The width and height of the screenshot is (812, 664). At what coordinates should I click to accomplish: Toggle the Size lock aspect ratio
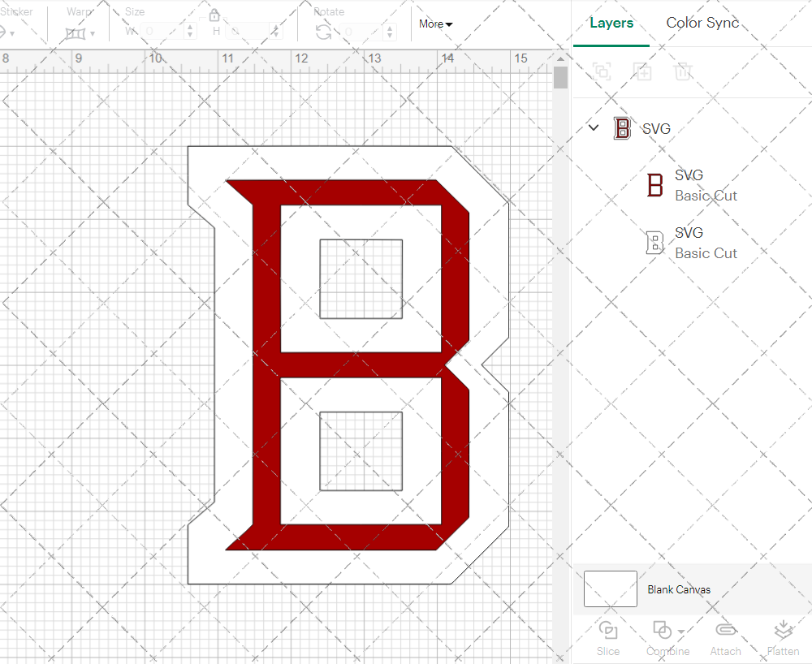click(214, 15)
